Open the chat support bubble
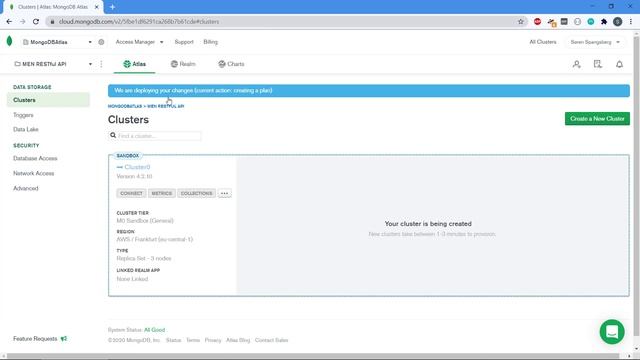Viewport: 640px width, 360px height. pos(611,332)
